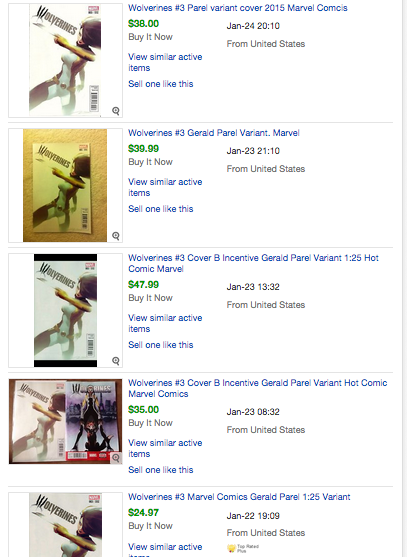Enlarge the image of the $39.99 listing via its magnifier
Screen dimensions: 407x557
pos(116,236)
